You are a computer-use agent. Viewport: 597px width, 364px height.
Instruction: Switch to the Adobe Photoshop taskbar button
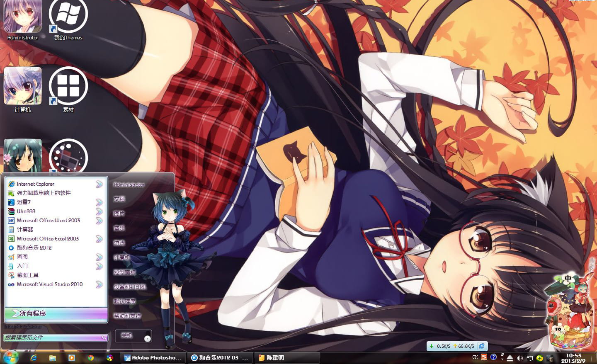[x=153, y=358]
